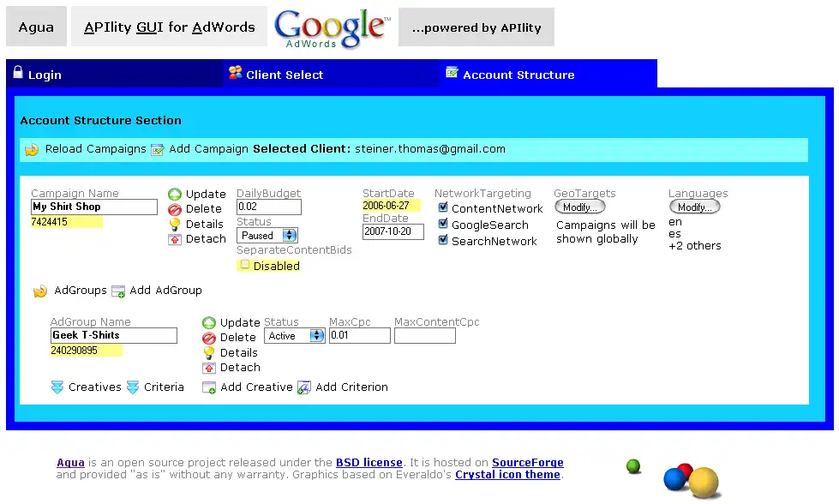The height and width of the screenshot is (504, 839).
Task: Toggle the SeparateContentBids Disabled checkbox
Action: tap(245, 264)
